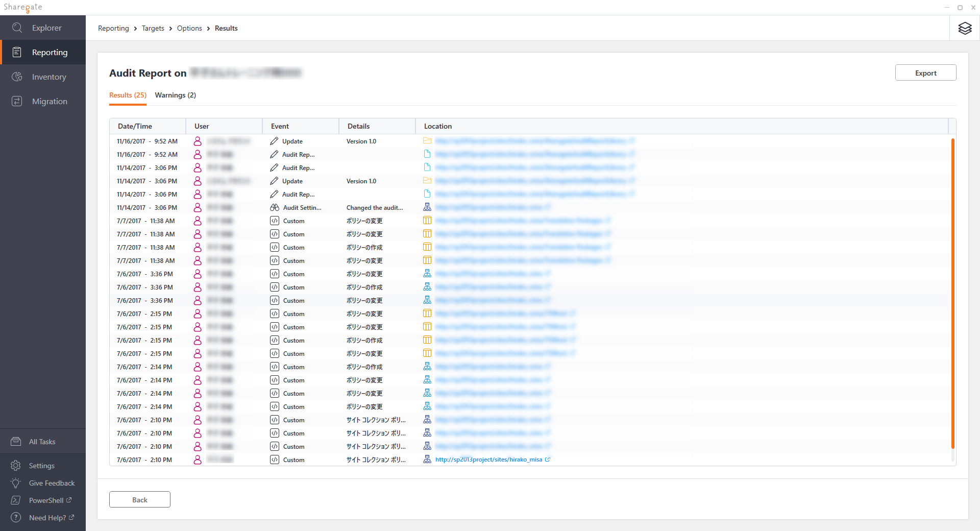The width and height of the screenshot is (980, 531).
Task: Open the Explorer search section in the sidebar
Action: [x=17, y=28]
